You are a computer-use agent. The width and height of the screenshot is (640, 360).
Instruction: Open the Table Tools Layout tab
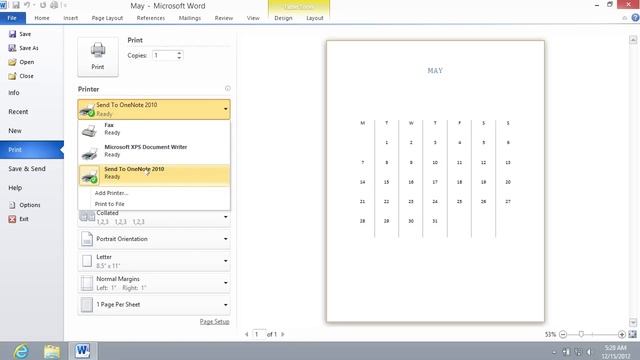point(315,18)
